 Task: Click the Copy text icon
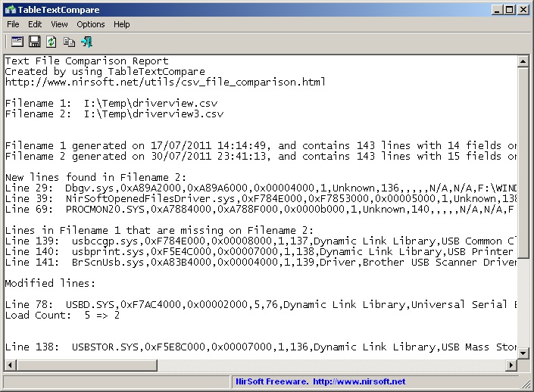(69, 42)
